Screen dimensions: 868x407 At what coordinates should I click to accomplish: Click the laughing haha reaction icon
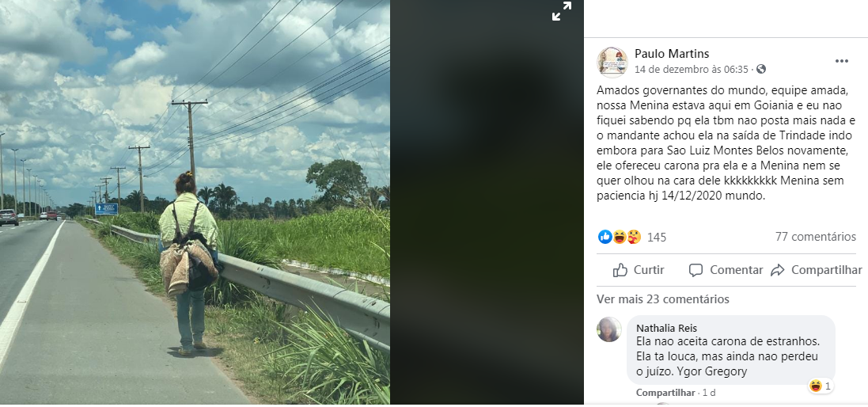(620, 237)
